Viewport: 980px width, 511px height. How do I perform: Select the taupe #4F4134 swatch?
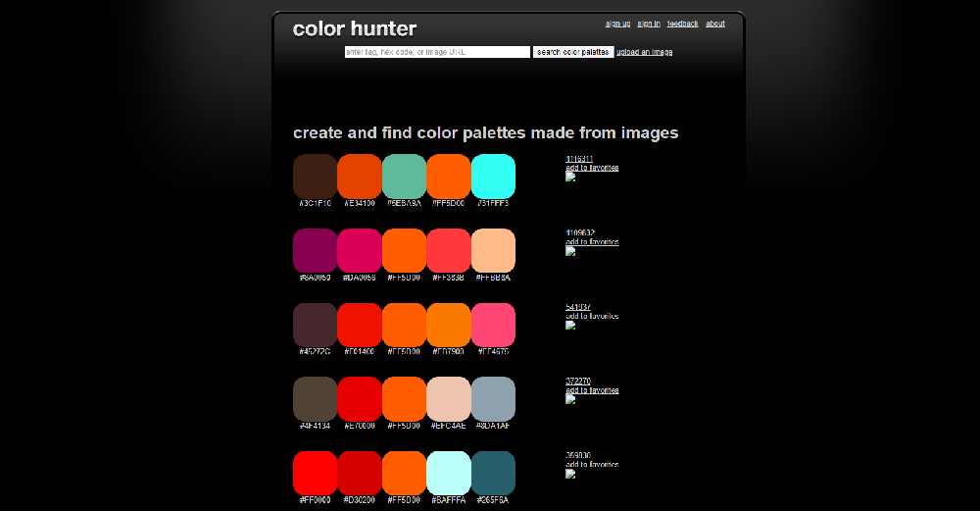(x=315, y=399)
